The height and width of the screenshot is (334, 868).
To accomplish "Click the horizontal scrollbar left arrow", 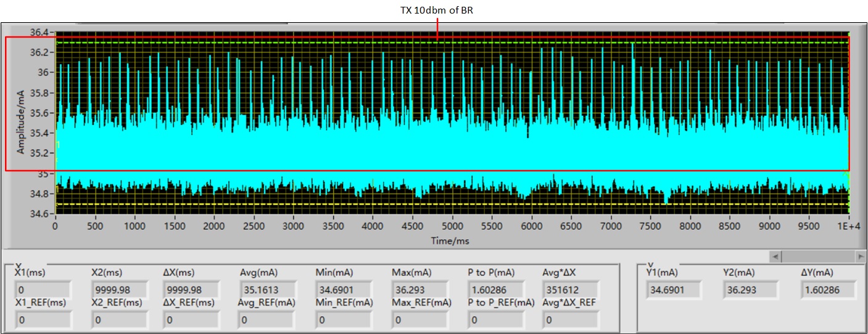I will [x=776, y=256].
